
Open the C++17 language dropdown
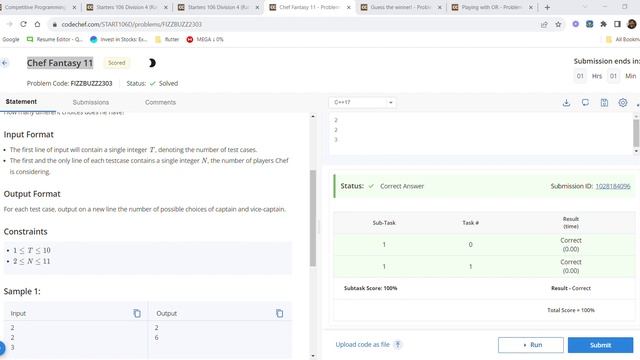(362, 102)
